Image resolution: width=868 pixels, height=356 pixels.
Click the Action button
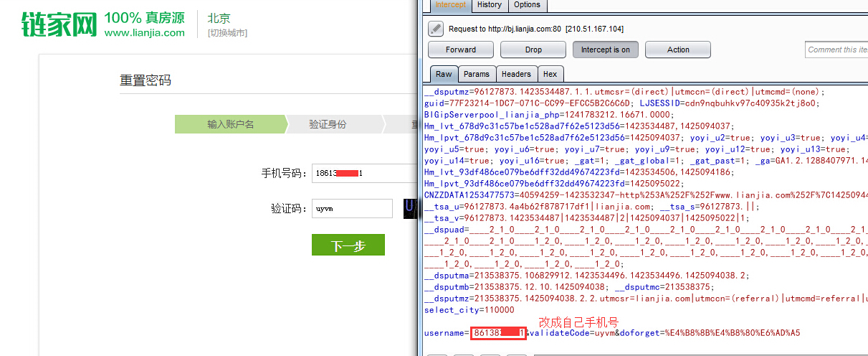coord(678,50)
